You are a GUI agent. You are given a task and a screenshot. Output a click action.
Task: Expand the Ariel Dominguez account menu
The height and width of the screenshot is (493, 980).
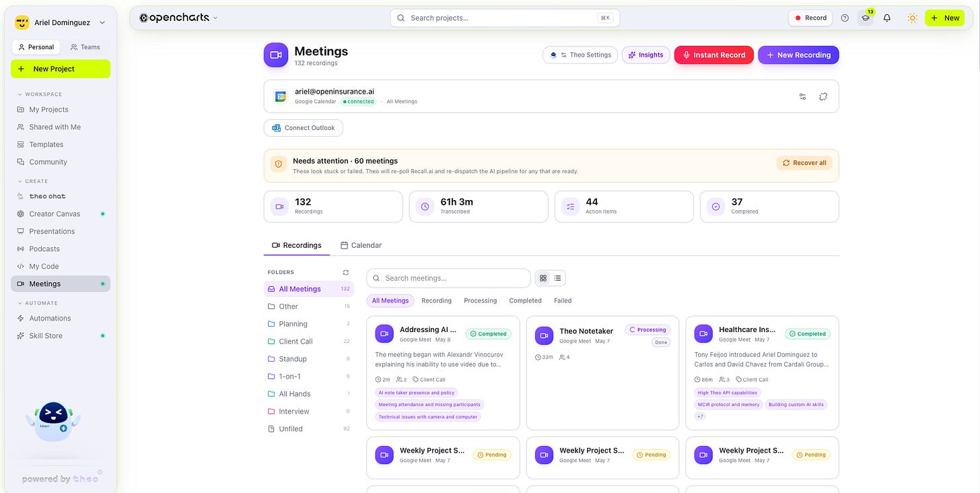click(102, 22)
